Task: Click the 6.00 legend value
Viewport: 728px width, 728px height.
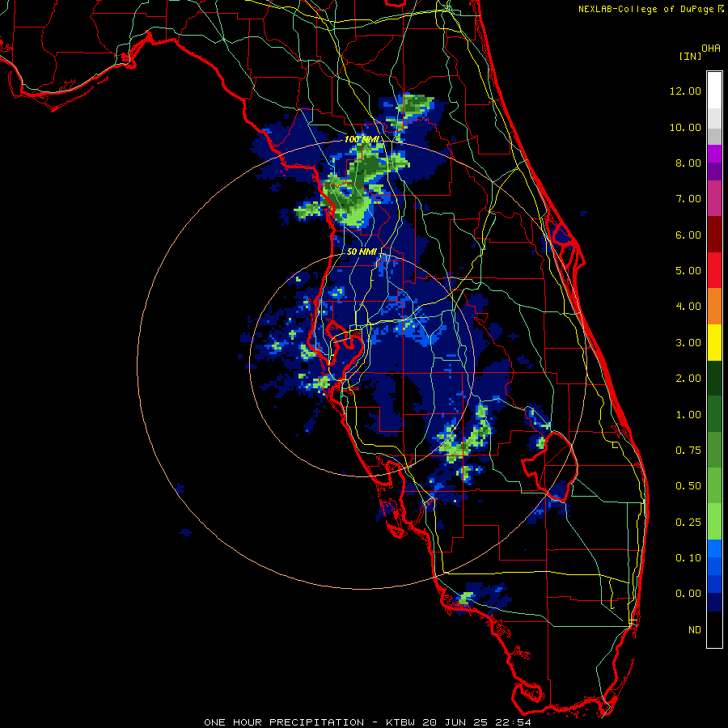Action: pos(688,235)
